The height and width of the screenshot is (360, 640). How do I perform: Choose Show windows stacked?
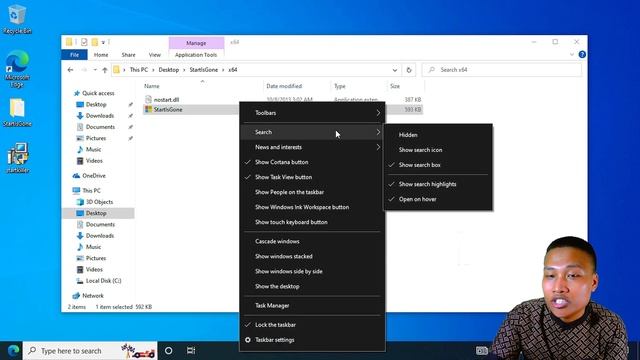[312, 256]
